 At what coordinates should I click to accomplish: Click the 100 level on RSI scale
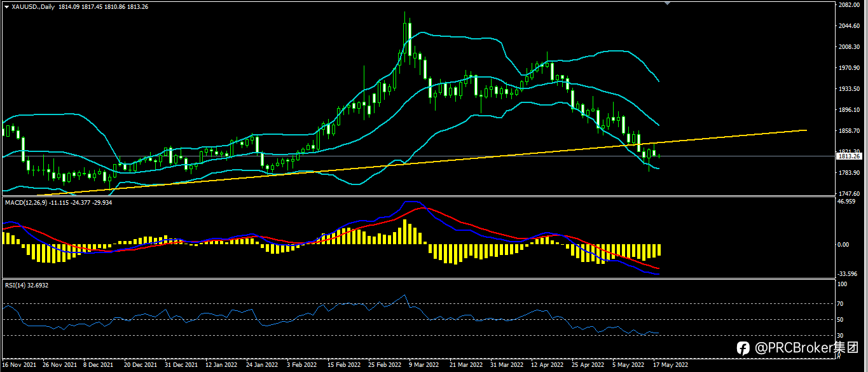pos(843,285)
